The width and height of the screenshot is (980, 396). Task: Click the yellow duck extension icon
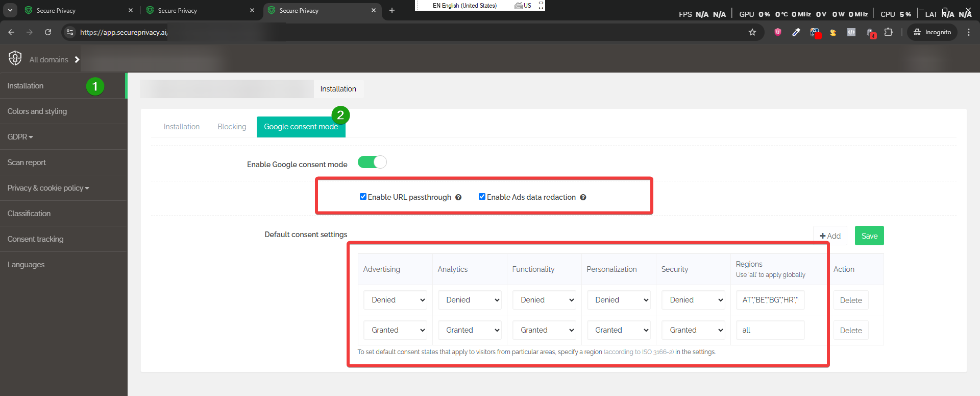pyautogui.click(x=833, y=32)
